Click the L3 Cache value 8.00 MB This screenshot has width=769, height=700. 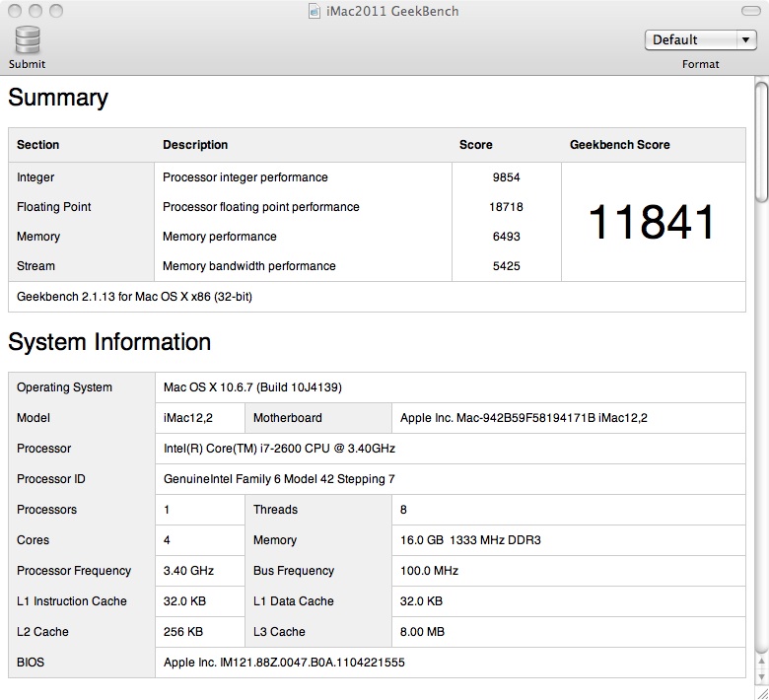[422, 632]
